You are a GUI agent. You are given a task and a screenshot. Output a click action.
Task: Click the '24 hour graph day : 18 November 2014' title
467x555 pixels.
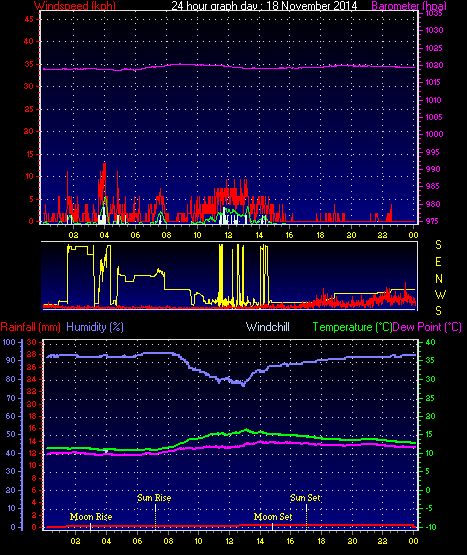pyautogui.click(x=264, y=5)
